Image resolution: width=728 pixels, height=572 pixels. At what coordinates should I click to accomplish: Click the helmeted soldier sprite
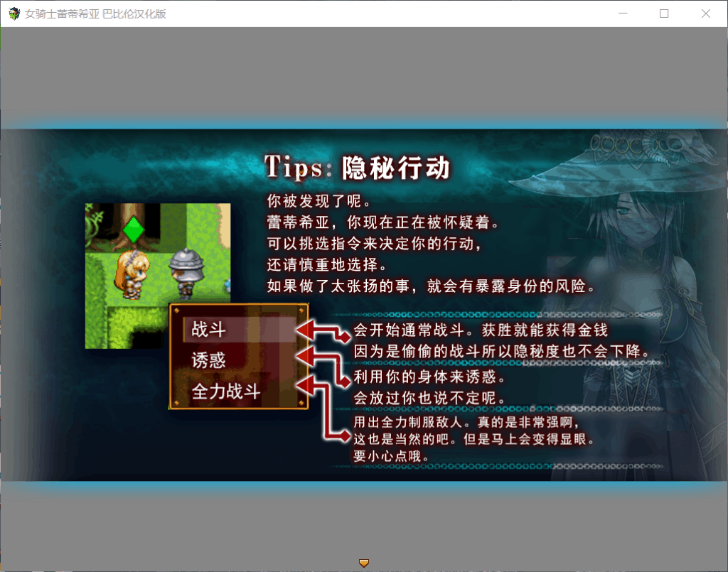click(x=184, y=271)
